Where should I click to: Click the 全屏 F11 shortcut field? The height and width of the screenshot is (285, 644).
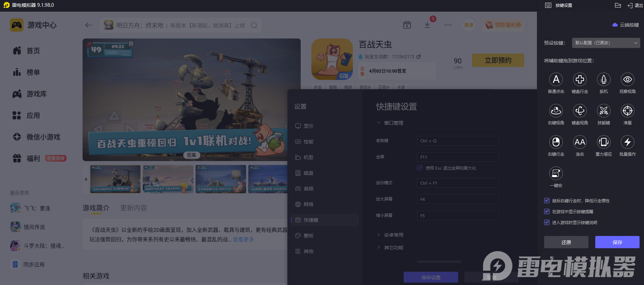click(458, 157)
